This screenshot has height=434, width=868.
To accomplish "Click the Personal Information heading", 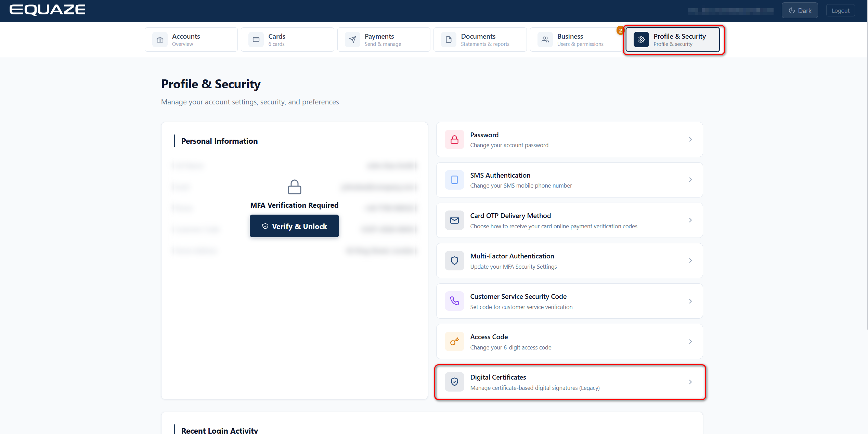I will [219, 141].
